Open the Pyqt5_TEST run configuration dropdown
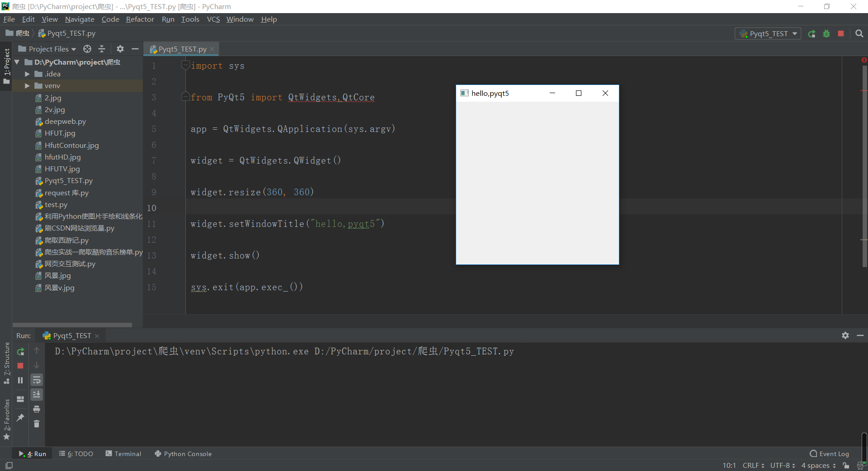Screen dimensions: 868x471 tap(768, 33)
